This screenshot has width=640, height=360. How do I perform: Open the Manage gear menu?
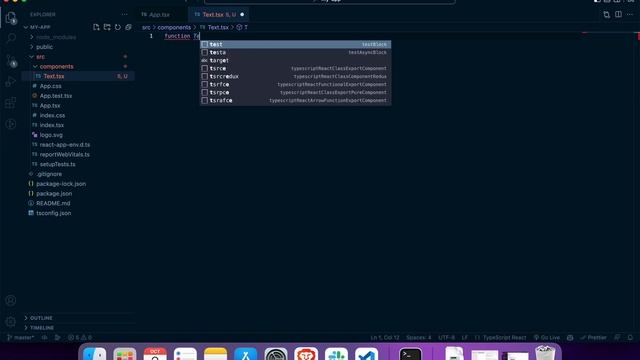pos(11,322)
